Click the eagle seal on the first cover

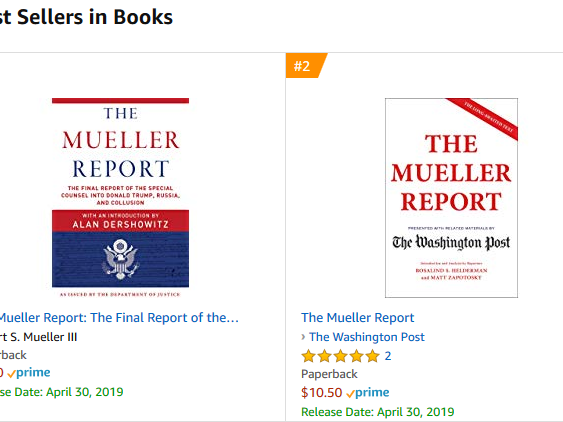[x=120, y=259]
